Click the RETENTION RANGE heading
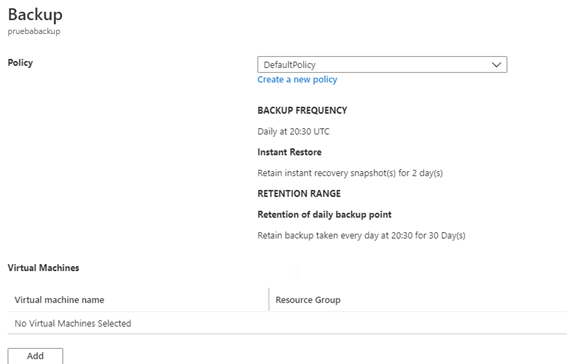The height and width of the screenshot is (364, 567). click(299, 194)
